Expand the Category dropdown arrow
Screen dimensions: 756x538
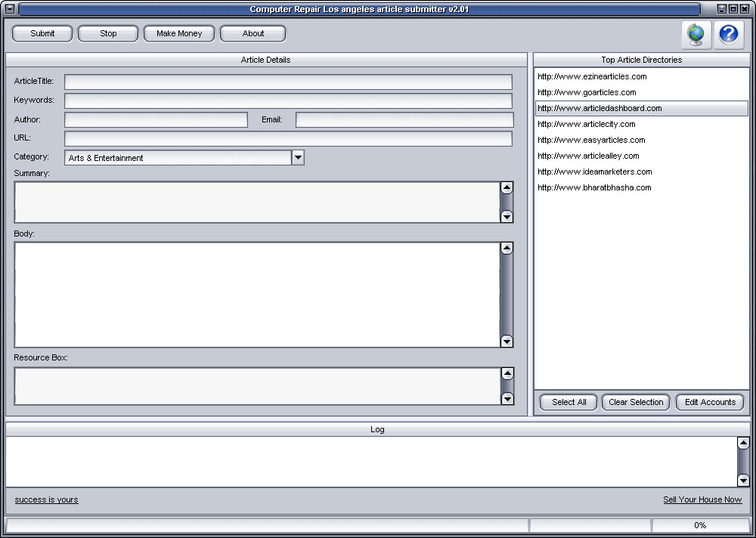tap(298, 157)
